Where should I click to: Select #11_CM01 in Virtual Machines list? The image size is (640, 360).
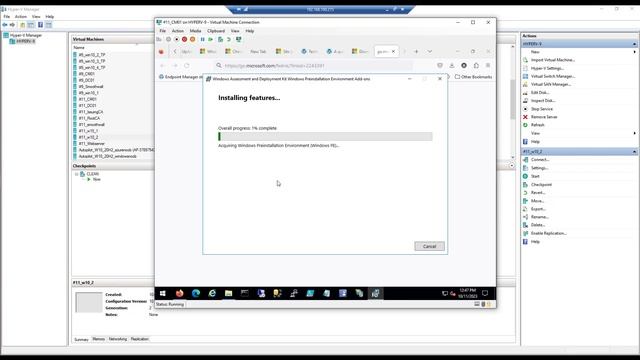(87, 99)
